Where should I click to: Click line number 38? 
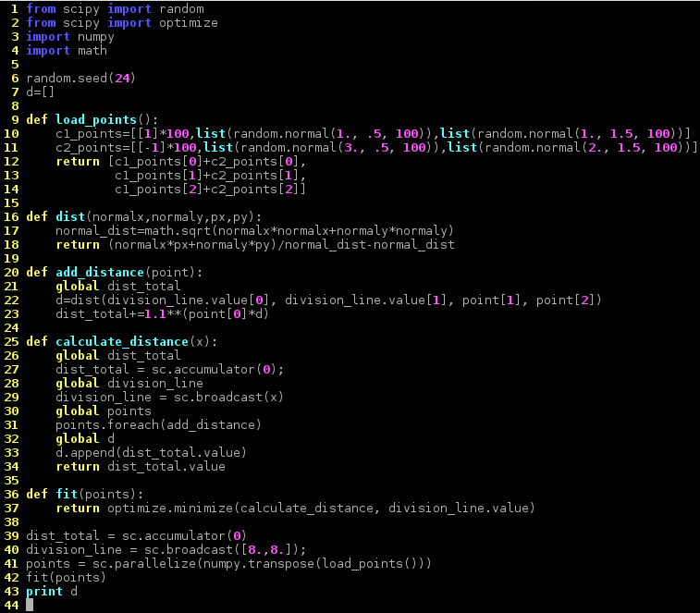tap(11, 521)
